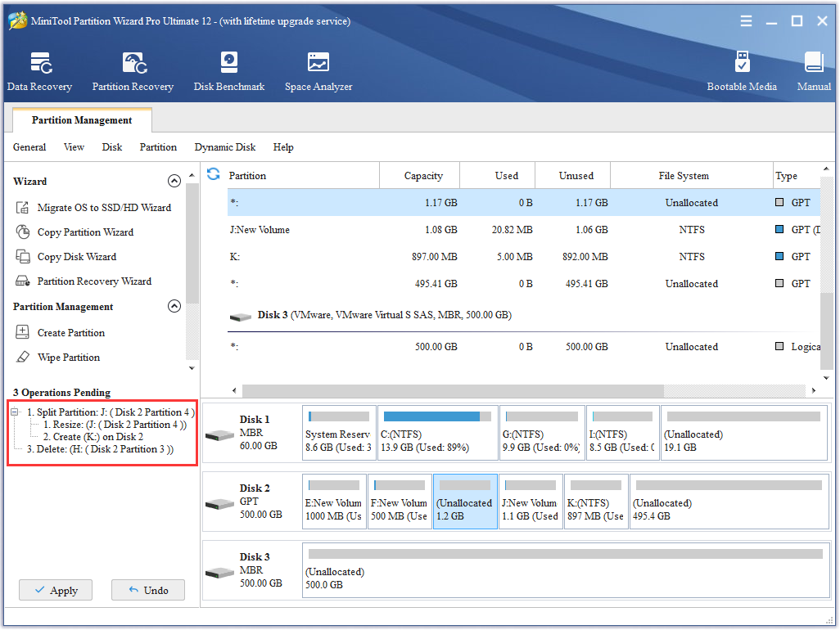Open the hamburger menu in the title bar
The height and width of the screenshot is (630, 840).
(746, 21)
